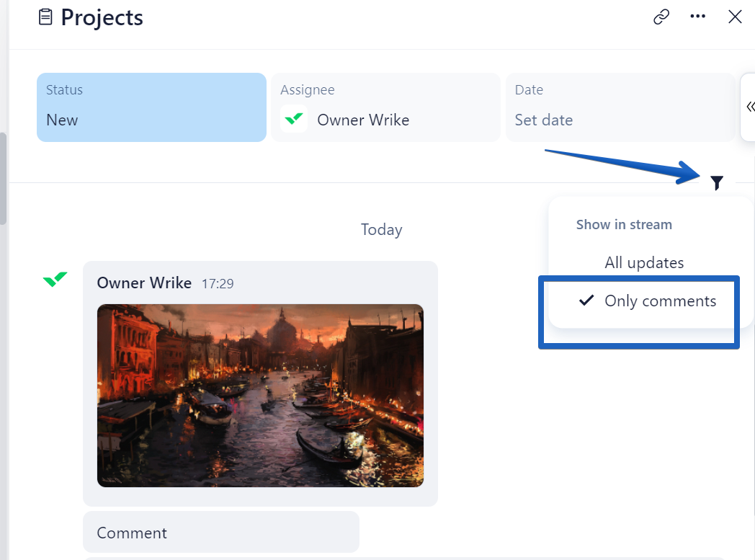Click the checkmark next to Only comments
This screenshot has width=755, height=560.
click(586, 301)
